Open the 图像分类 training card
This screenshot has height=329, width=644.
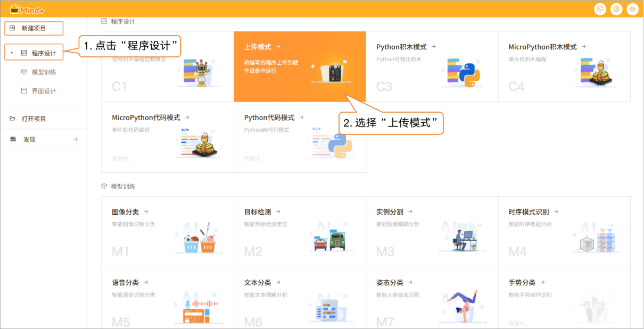coord(167,232)
